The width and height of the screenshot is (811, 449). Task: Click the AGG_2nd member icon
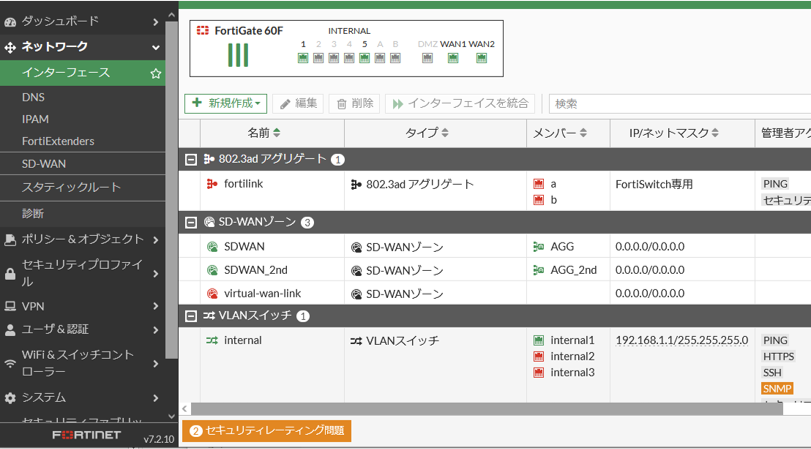pyautogui.click(x=538, y=270)
